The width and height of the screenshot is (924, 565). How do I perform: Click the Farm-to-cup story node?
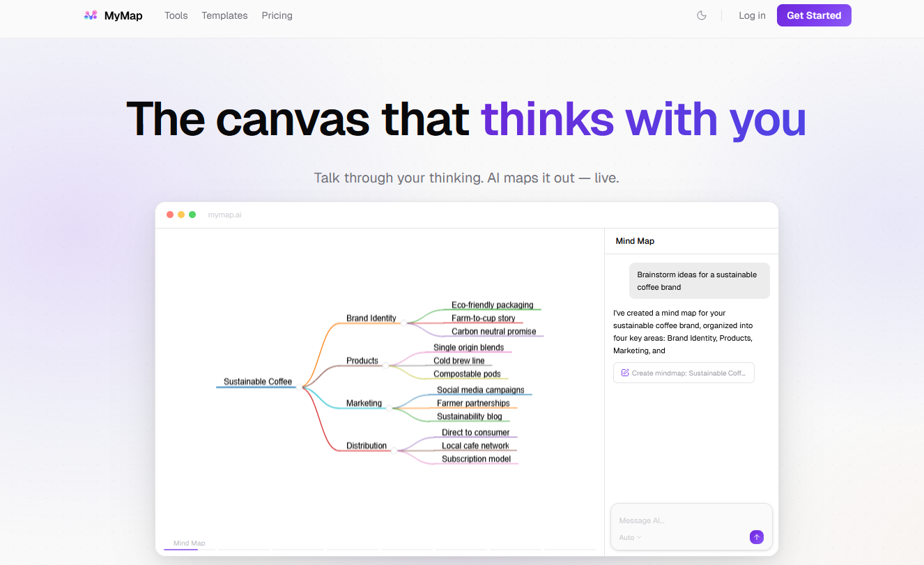484,318
